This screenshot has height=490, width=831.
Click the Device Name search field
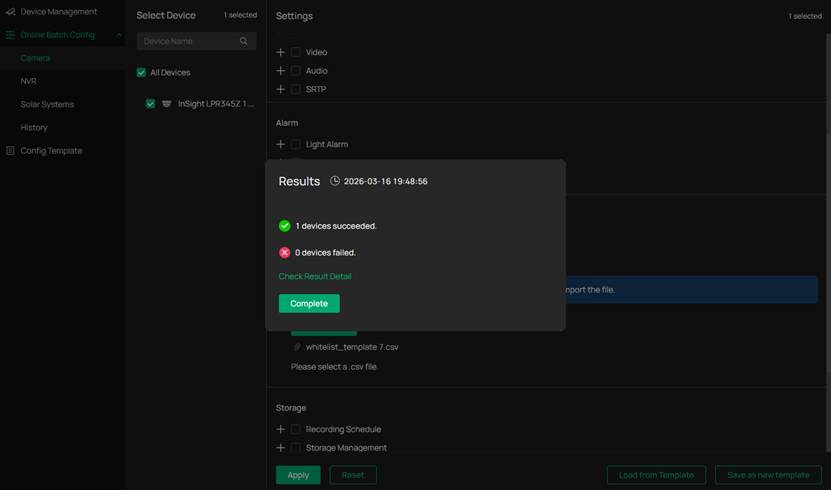click(x=187, y=42)
